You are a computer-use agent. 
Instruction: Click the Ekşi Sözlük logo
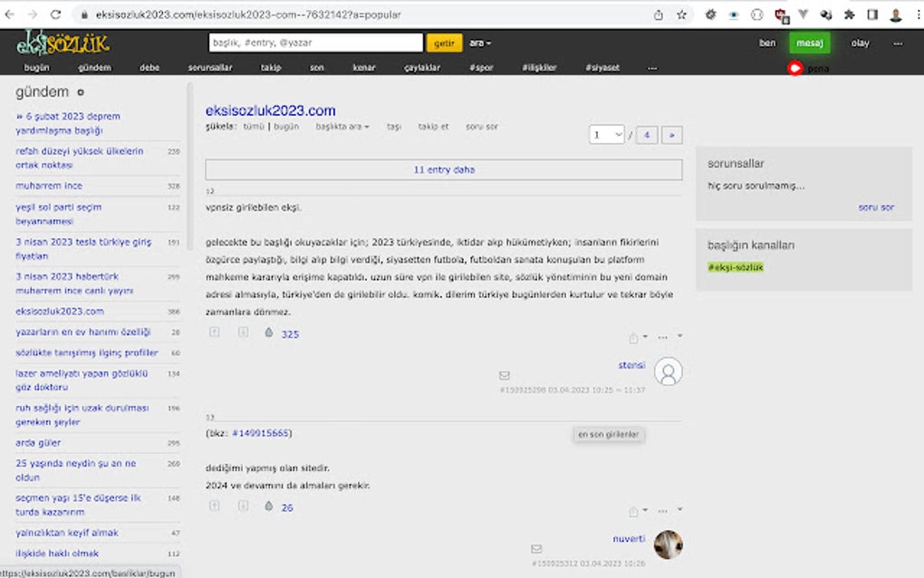coord(63,43)
